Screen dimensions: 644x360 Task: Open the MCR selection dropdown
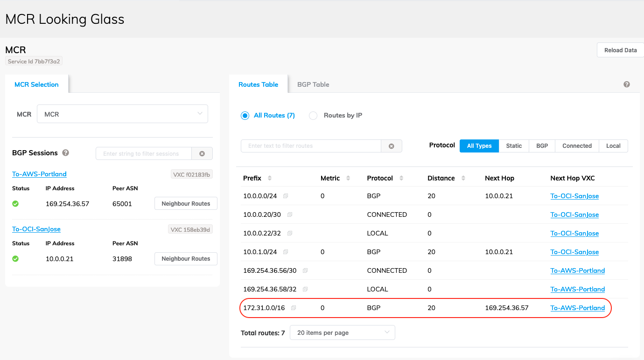tap(122, 114)
